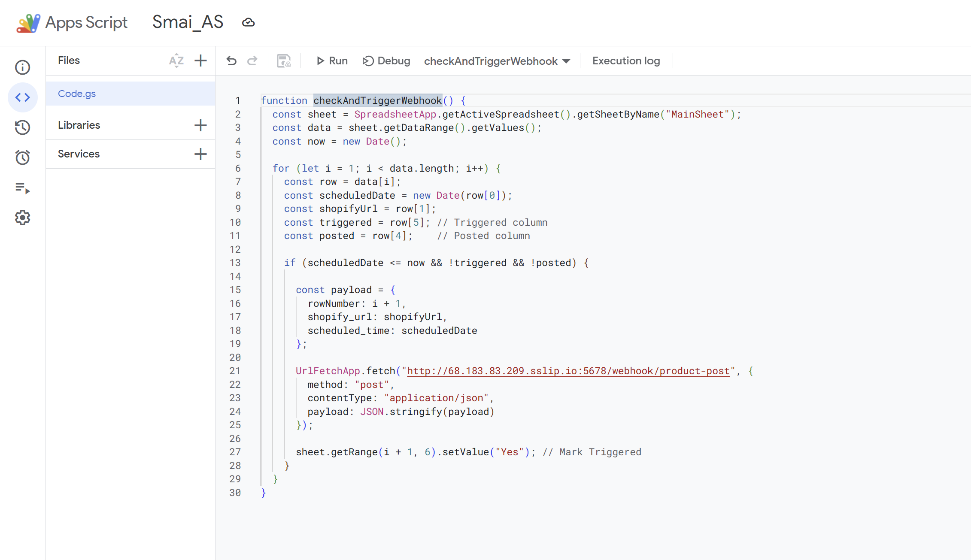Open the function selection dropdown

click(x=567, y=61)
